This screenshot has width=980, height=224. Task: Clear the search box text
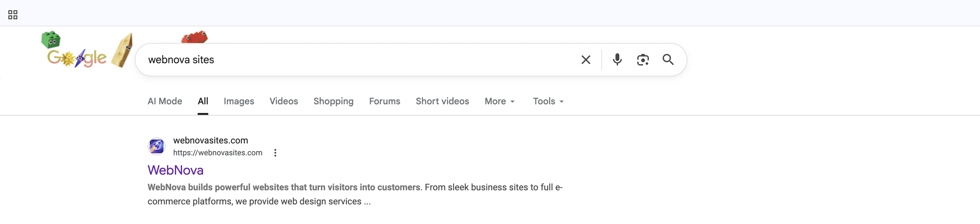pos(586,60)
